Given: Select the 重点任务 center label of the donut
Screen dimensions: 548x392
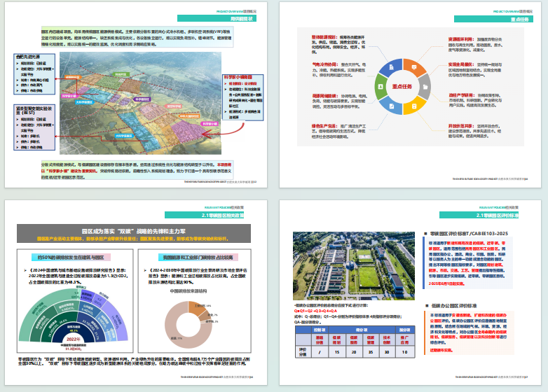Looking at the screenshot, I should (x=403, y=87).
